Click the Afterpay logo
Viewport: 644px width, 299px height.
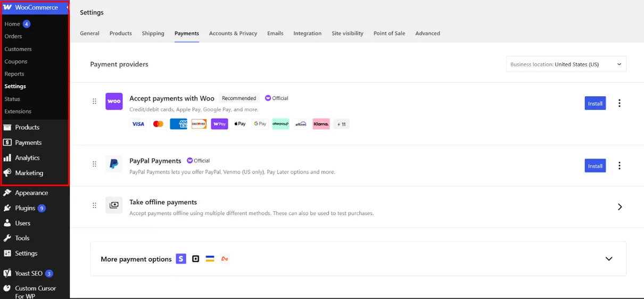point(280,124)
